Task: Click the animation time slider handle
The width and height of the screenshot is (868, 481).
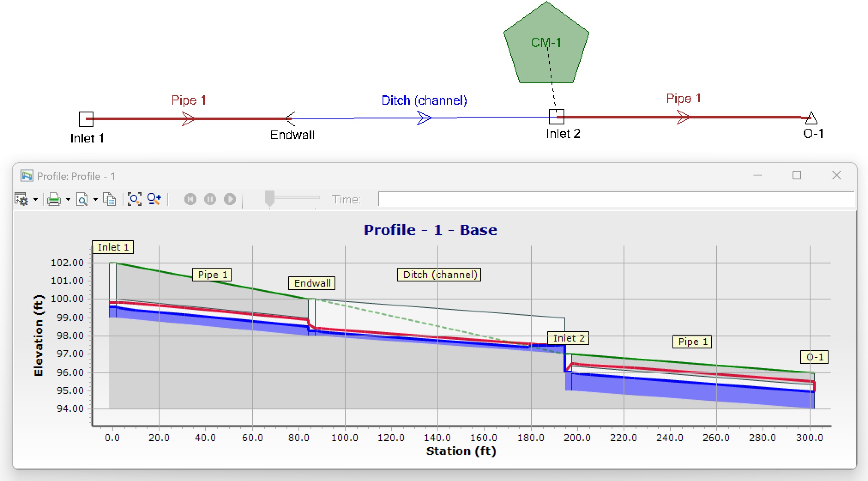Action: 269,199
